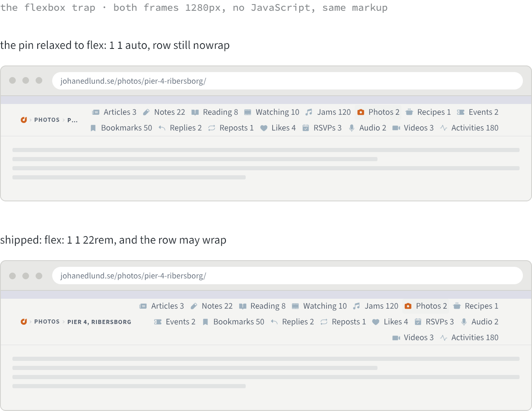532x411 pixels.
Task: Open Replies 2 in the bottom frame
Action: [x=292, y=322]
